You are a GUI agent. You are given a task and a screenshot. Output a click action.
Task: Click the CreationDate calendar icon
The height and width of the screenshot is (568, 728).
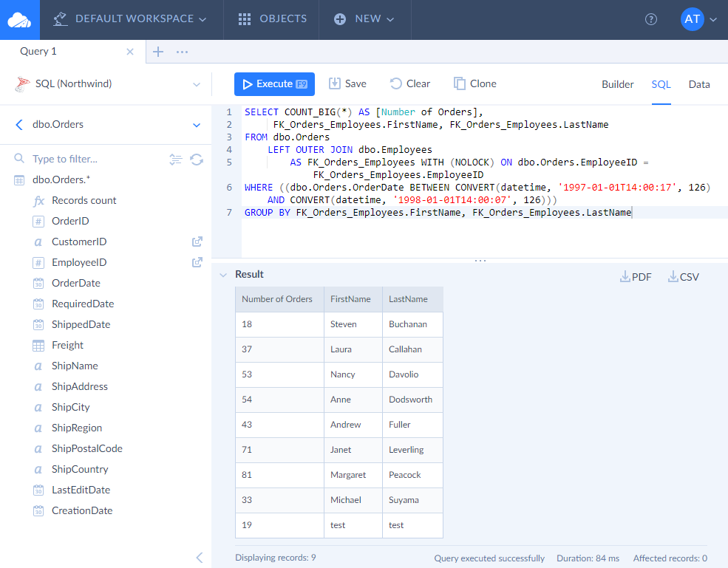pyautogui.click(x=38, y=511)
